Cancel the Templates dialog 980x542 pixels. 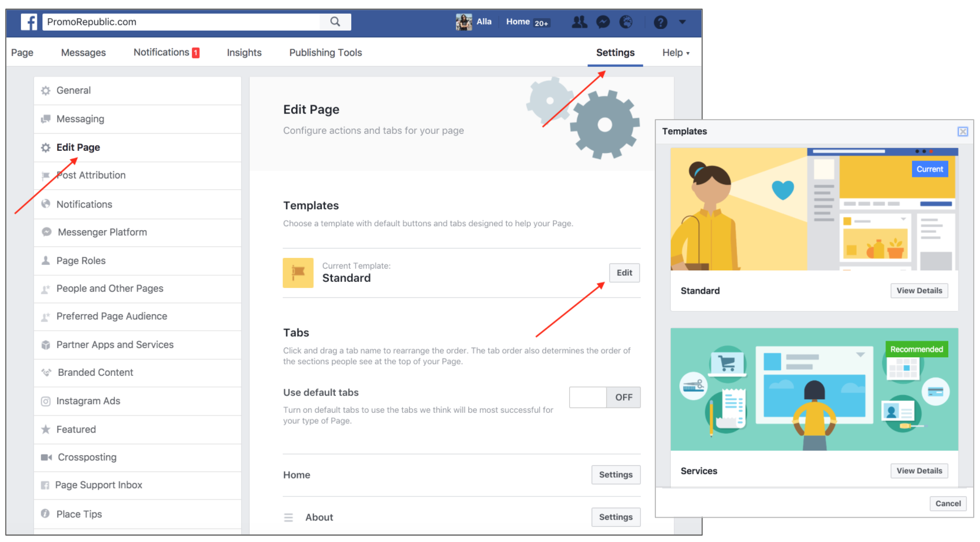[x=948, y=503]
